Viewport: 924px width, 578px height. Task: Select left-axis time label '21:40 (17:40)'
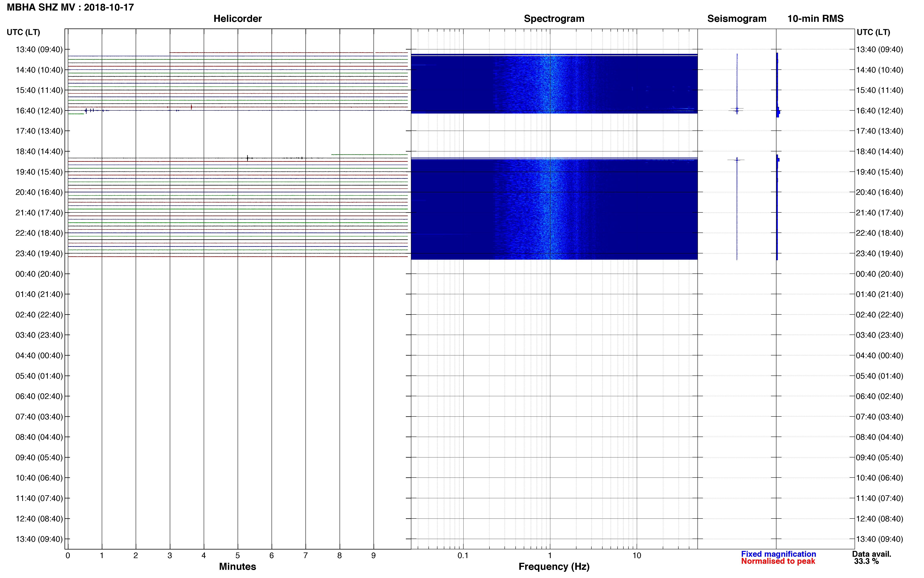tap(39, 213)
